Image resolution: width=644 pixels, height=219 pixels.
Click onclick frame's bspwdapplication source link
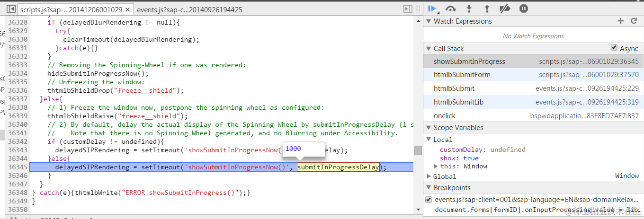point(584,116)
